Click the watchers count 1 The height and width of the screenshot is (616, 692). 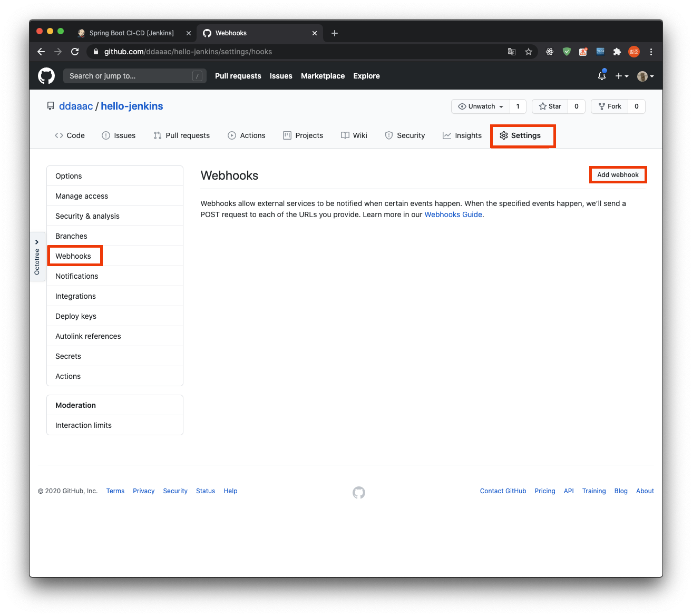coord(518,106)
